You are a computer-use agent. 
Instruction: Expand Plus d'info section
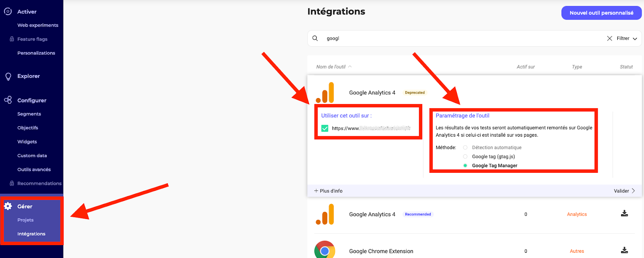click(328, 191)
